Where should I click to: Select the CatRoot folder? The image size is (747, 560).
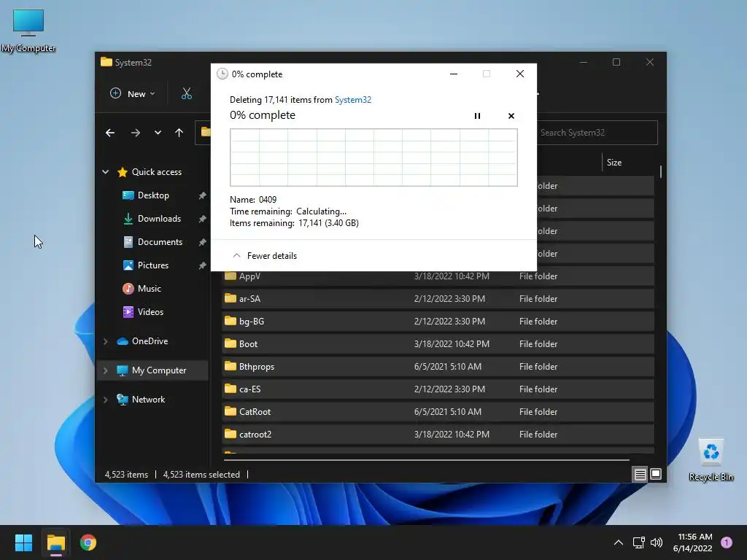[438, 412]
